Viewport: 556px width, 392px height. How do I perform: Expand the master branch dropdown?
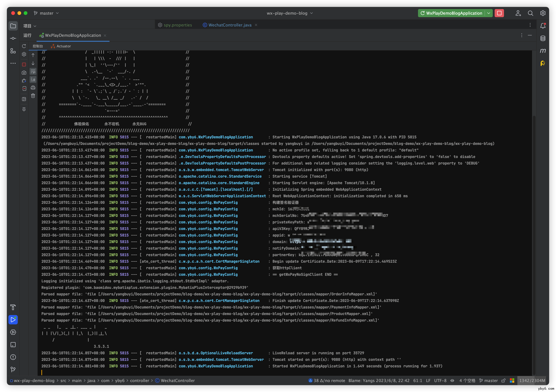(46, 13)
